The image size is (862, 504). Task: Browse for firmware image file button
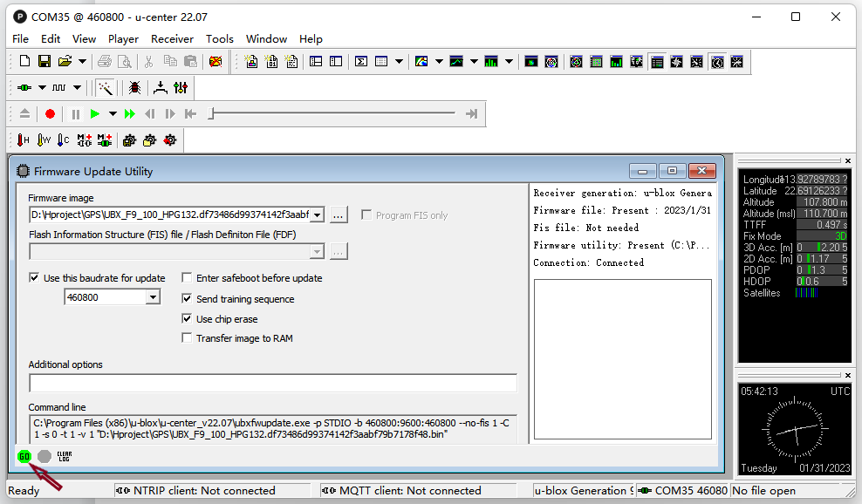(x=339, y=215)
